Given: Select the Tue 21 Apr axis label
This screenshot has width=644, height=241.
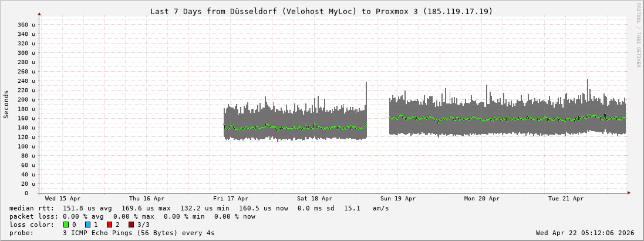Looking at the screenshot, I should pyautogui.click(x=566, y=199).
